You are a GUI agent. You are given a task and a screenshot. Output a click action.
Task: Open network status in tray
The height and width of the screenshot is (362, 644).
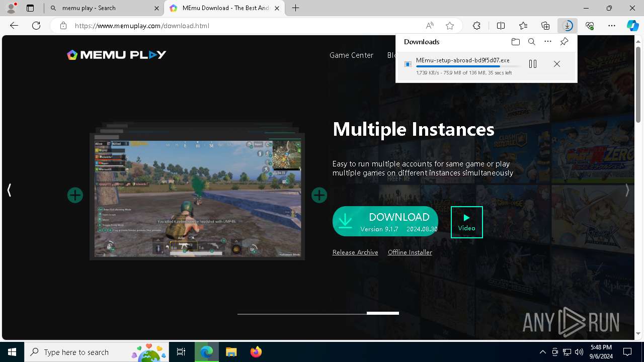567,352
